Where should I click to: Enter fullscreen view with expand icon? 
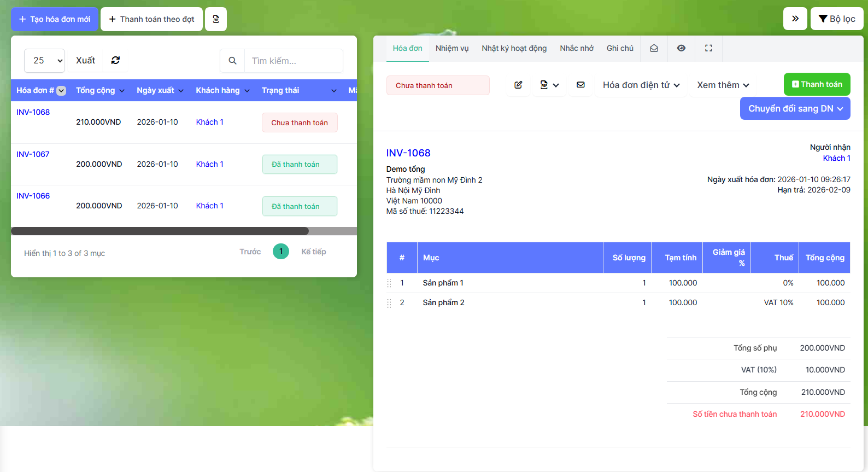point(708,48)
